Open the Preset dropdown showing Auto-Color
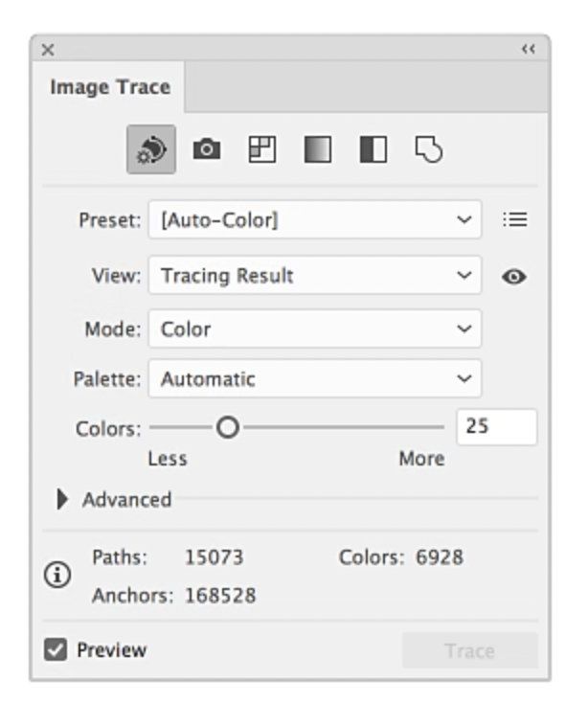 [315, 219]
